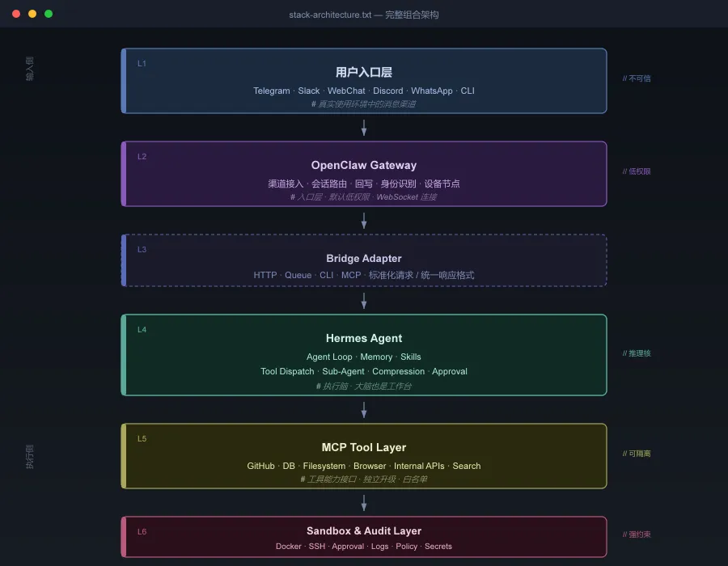
Task: Click the vertical 执行侧 label on the left
Action: (x=30, y=457)
